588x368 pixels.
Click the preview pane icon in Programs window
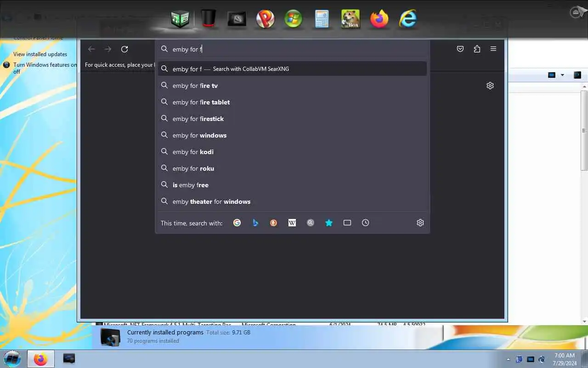click(x=577, y=75)
